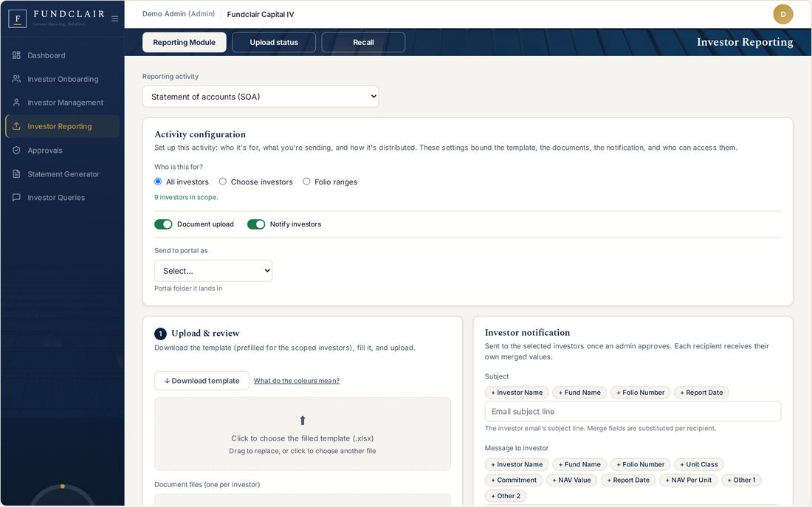The height and width of the screenshot is (507, 812).
Task: Click the Investor Onboarding people icon
Action: coord(16,79)
